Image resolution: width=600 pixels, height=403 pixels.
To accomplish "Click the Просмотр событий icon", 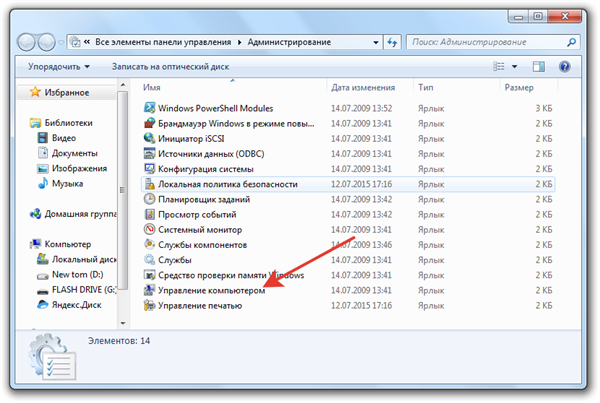I will [149, 214].
